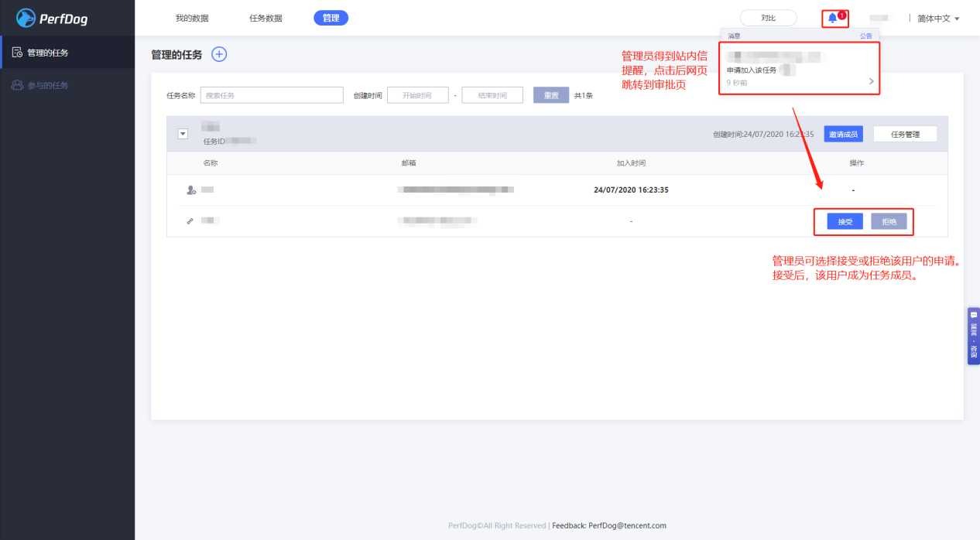
Task: Reject the request with 拒绝
Action: tap(889, 222)
